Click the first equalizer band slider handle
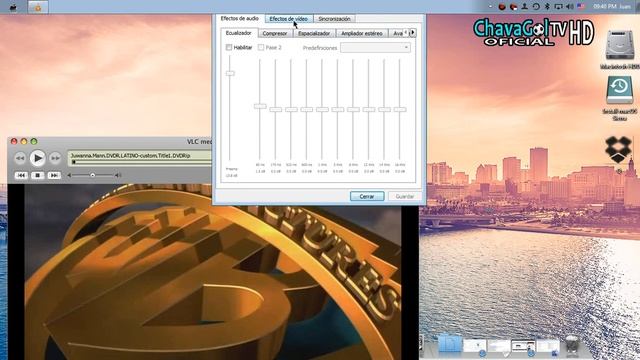Image resolution: width=640 pixels, height=360 pixels. [x=260, y=106]
